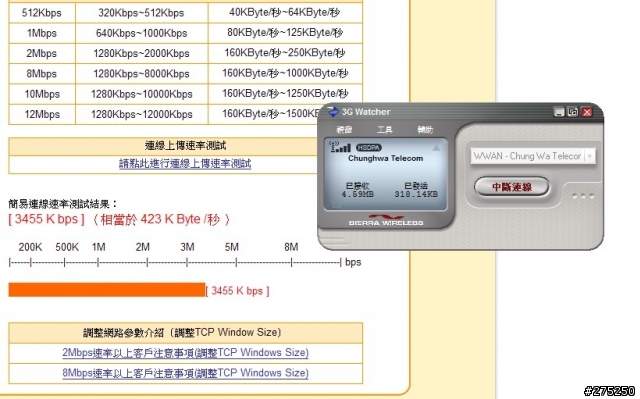Click the 3G Watcher title bar logo icon

pyautogui.click(x=333, y=112)
